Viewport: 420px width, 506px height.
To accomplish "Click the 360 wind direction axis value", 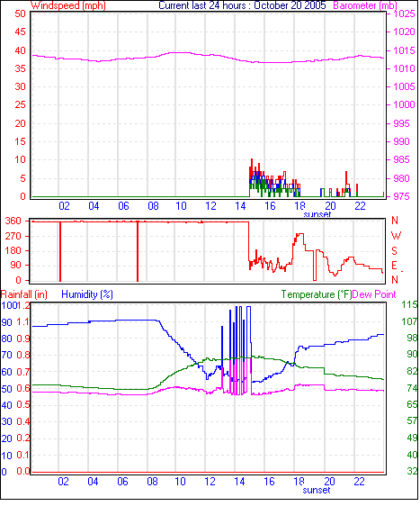I will click(x=13, y=221).
